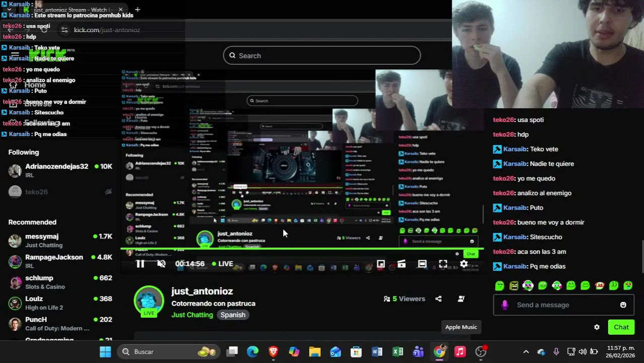The width and height of the screenshot is (644, 363).
Task: Open offline teko26 channel in Following
Action: click(x=60, y=192)
